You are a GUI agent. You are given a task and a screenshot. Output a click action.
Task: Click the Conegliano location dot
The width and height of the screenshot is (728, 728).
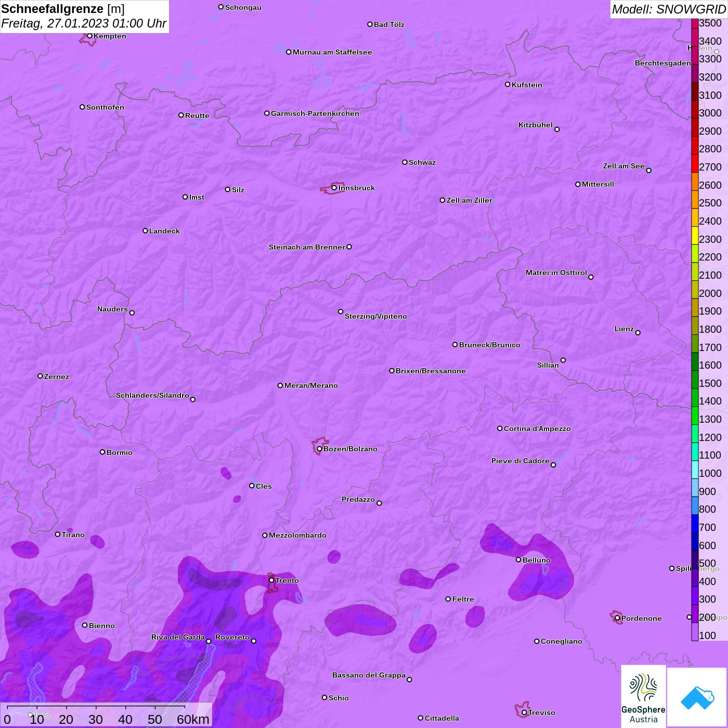(x=537, y=641)
